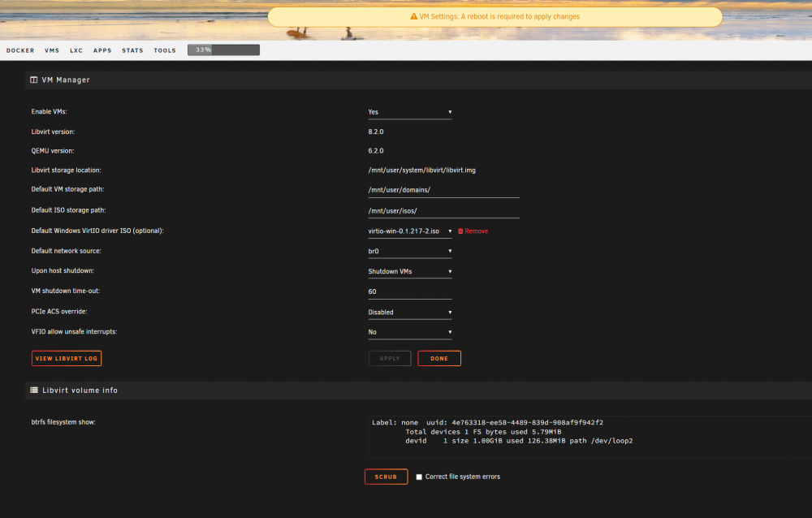Screen dimensions: 812x518
Task: Open the Enable VMs dropdown
Action: pyautogui.click(x=409, y=112)
